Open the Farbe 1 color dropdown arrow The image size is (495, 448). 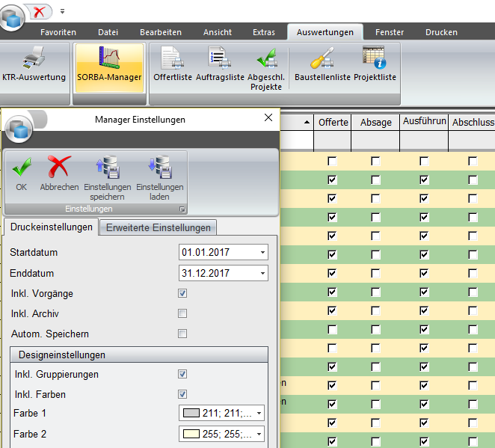(259, 413)
